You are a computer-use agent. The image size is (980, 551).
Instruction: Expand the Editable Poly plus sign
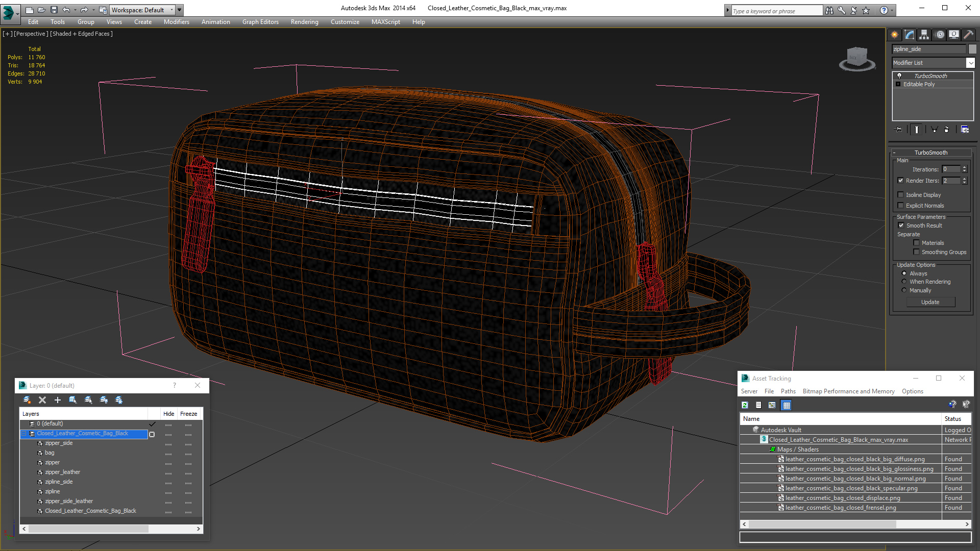tap(898, 84)
